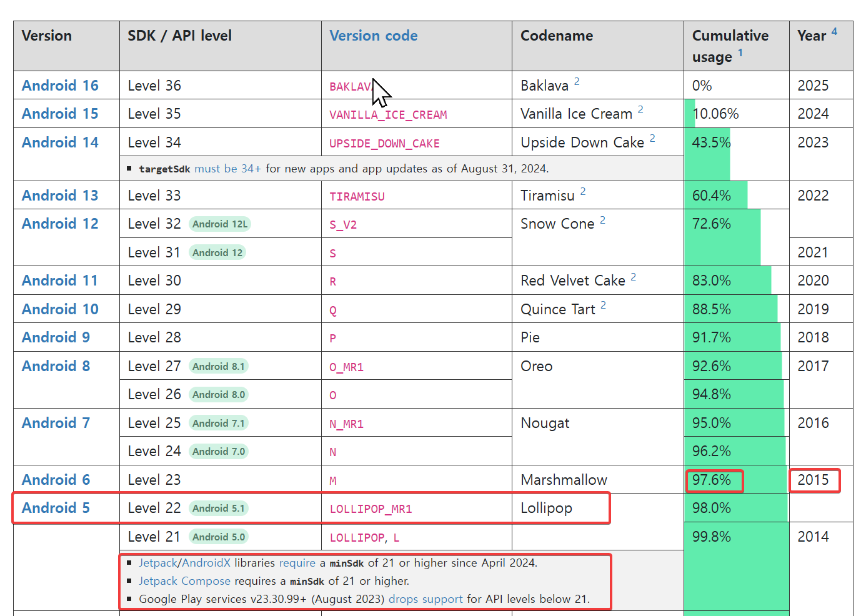Image resolution: width=861 pixels, height=616 pixels.
Task: Click footnote 2 next to Tiramisu
Action: point(583,191)
